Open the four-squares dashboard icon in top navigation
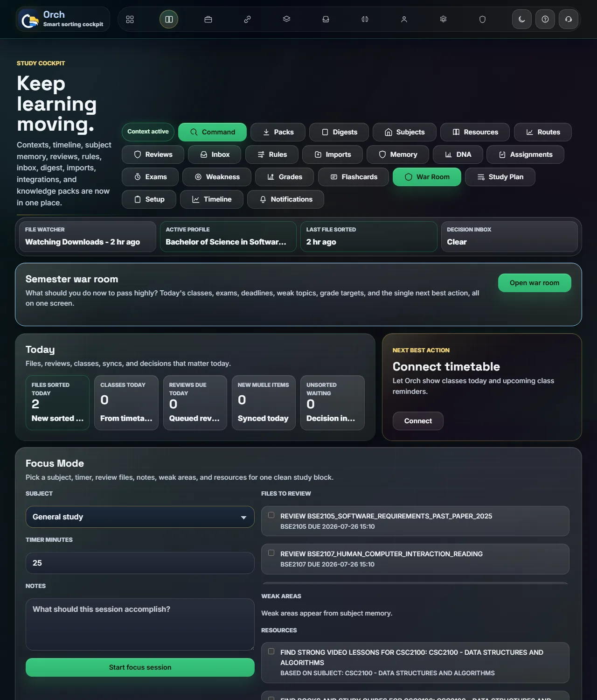 (x=130, y=19)
